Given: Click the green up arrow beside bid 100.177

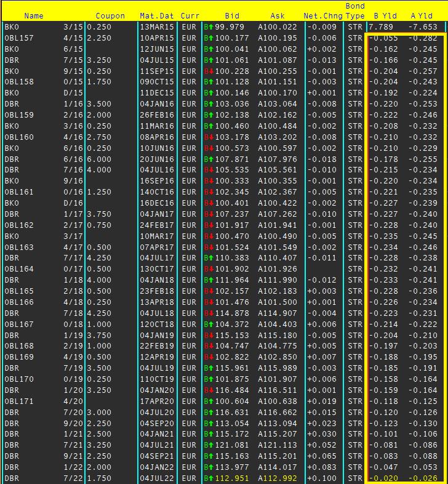Looking at the screenshot, I should [211, 38].
